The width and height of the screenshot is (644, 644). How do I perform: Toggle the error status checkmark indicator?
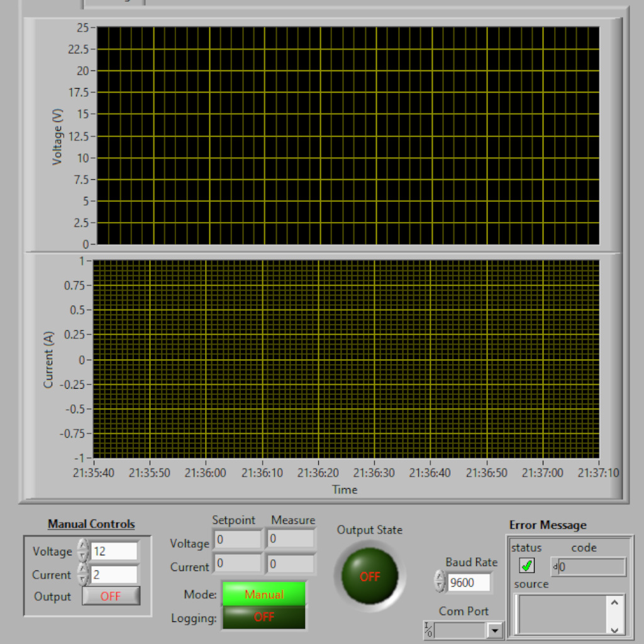pos(526,565)
